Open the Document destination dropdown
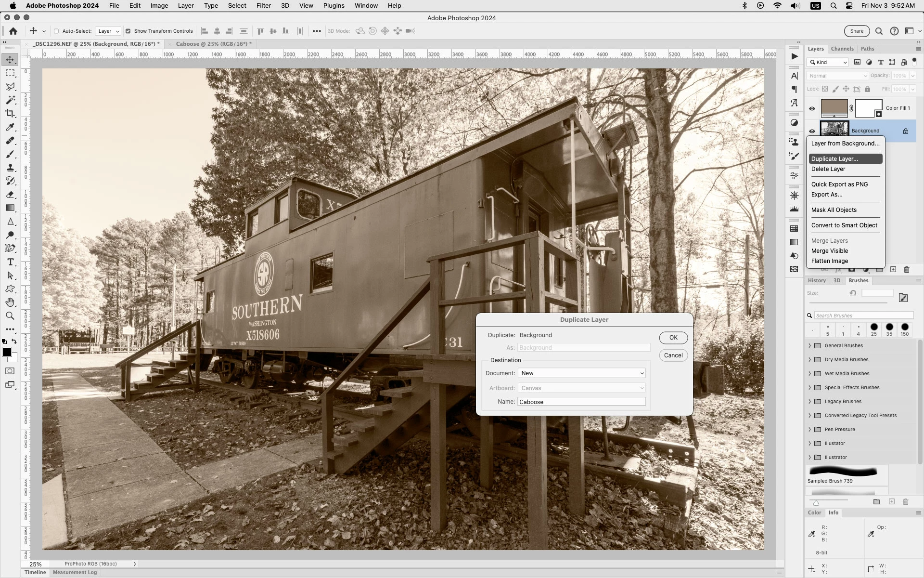The image size is (924, 578). (581, 373)
